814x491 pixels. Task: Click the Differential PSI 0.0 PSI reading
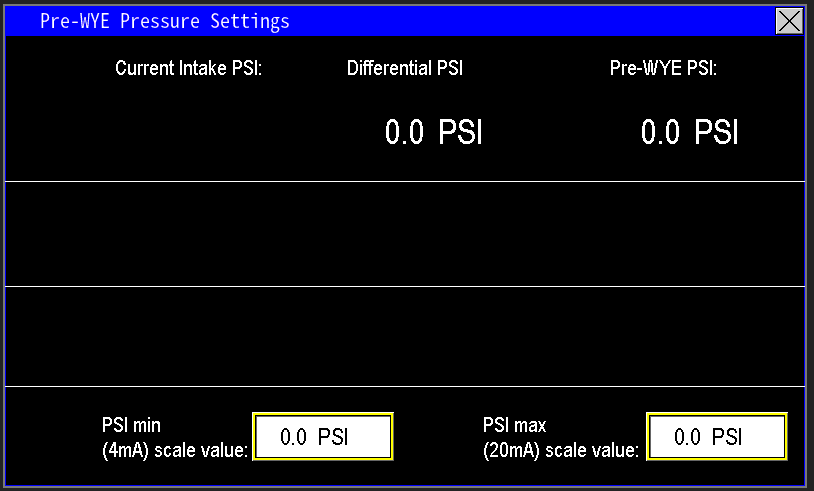(x=433, y=133)
